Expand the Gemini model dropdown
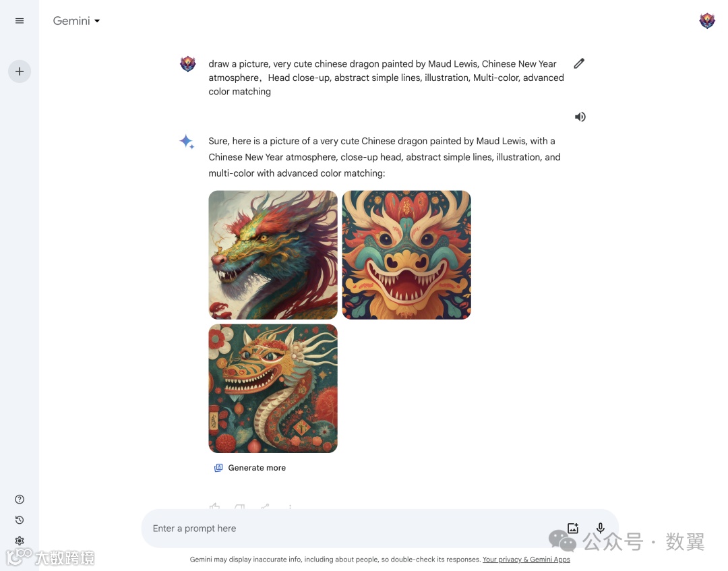The image size is (728, 571). (x=77, y=21)
